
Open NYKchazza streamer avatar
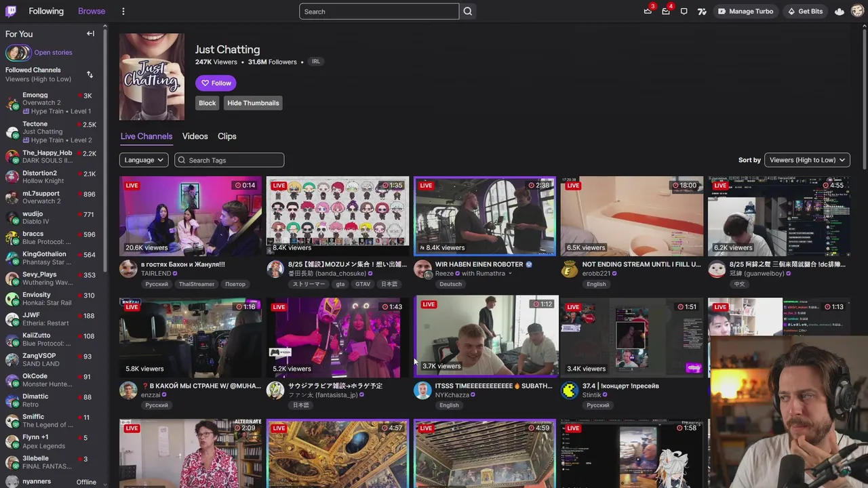[422, 390]
